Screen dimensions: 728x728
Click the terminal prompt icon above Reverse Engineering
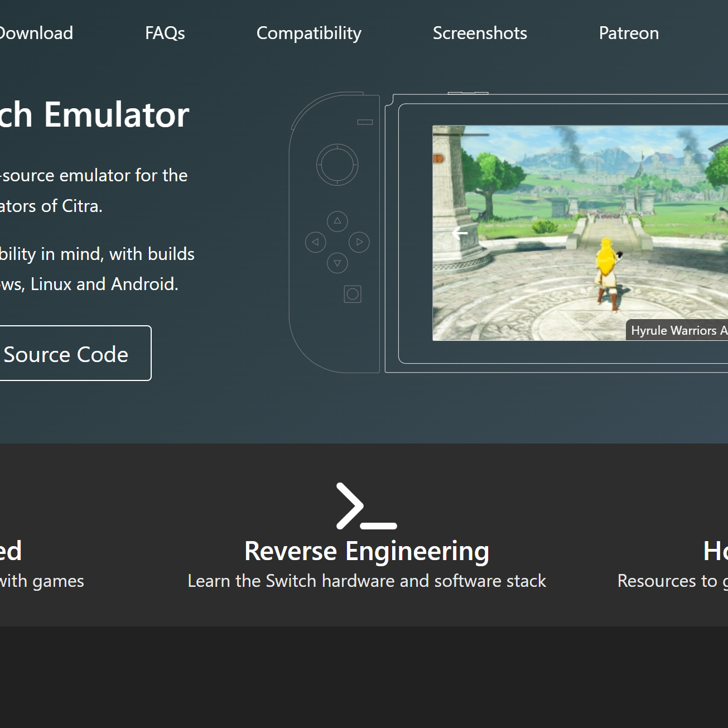(x=367, y=506)
